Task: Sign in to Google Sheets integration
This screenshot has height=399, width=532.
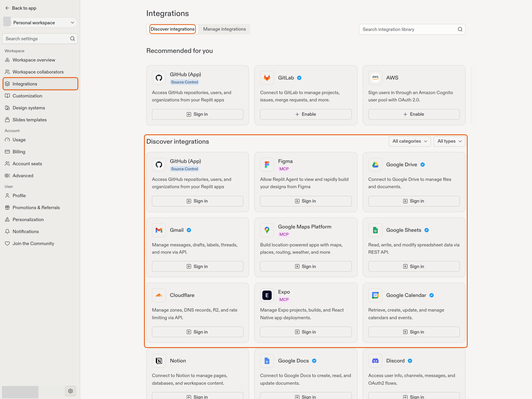Action: tap(414, 266)
